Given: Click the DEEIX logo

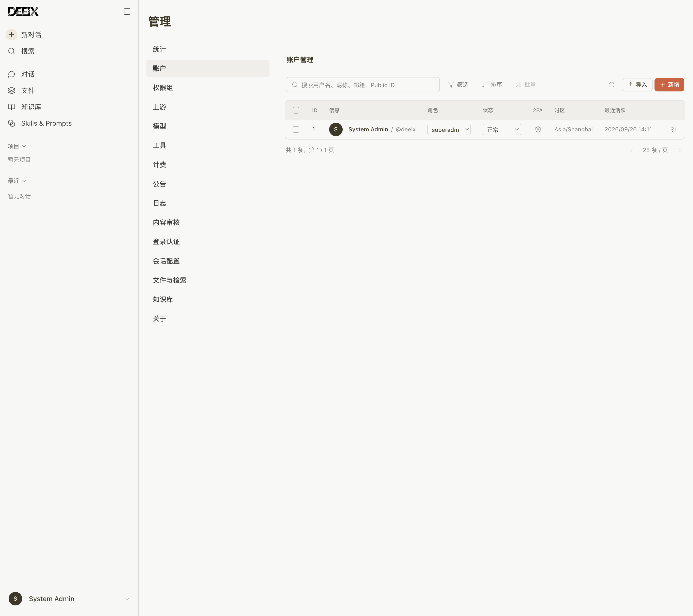Looking at the screenshot, I should point(23,12).
